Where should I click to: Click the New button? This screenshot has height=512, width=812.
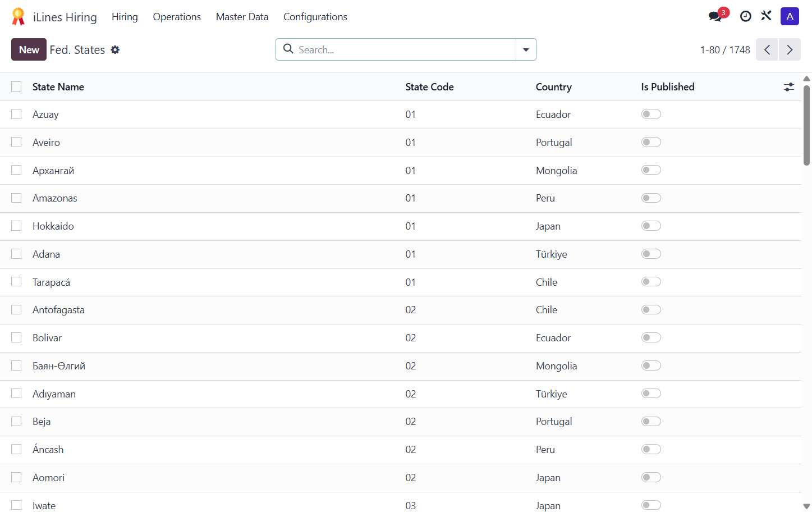(x=29, y=49)
